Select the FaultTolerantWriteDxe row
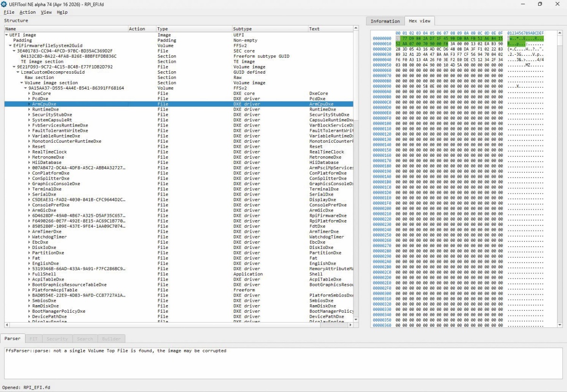 [x=179, y=131]
